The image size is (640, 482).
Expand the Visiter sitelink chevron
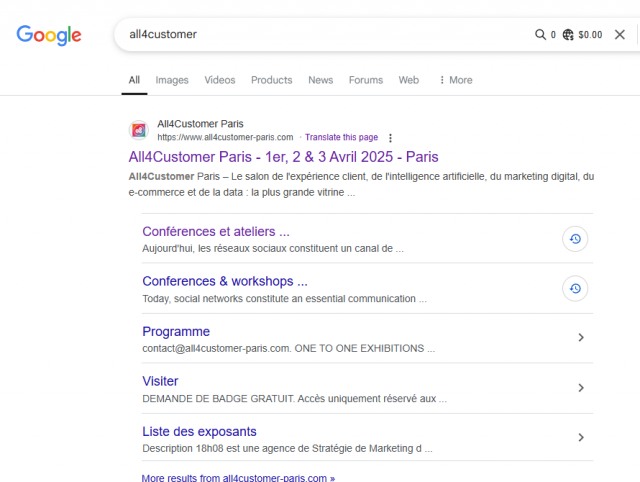coord(581,388)
